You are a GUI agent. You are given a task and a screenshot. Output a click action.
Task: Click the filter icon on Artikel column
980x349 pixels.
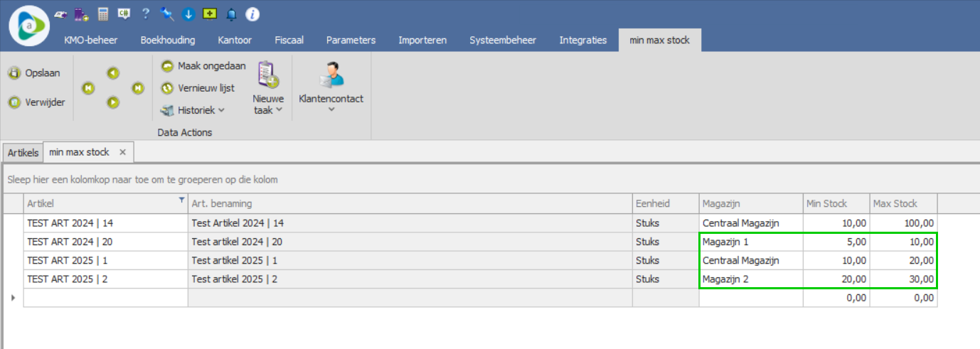181,201
